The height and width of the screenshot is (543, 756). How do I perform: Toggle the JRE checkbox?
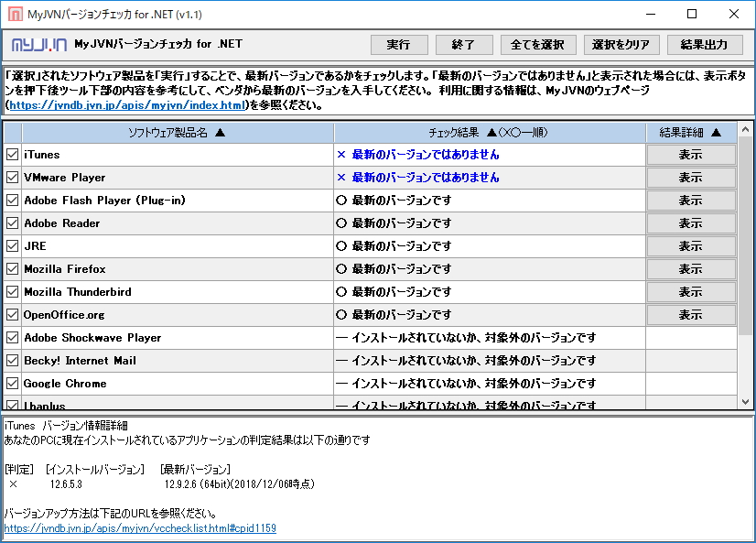(12, 245)
